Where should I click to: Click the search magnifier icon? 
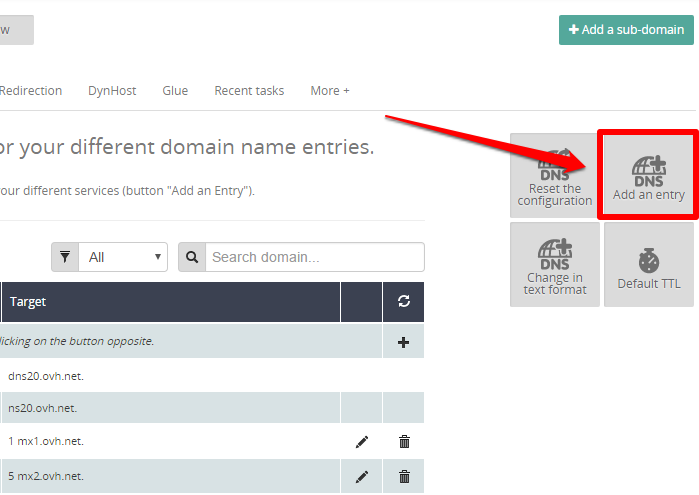coord(192,257)
